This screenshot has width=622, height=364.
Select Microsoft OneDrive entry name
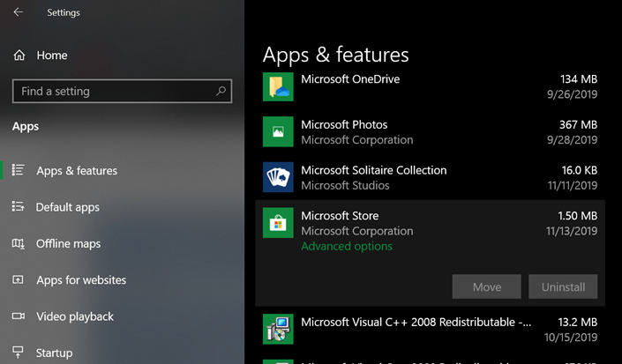(350, 79)
